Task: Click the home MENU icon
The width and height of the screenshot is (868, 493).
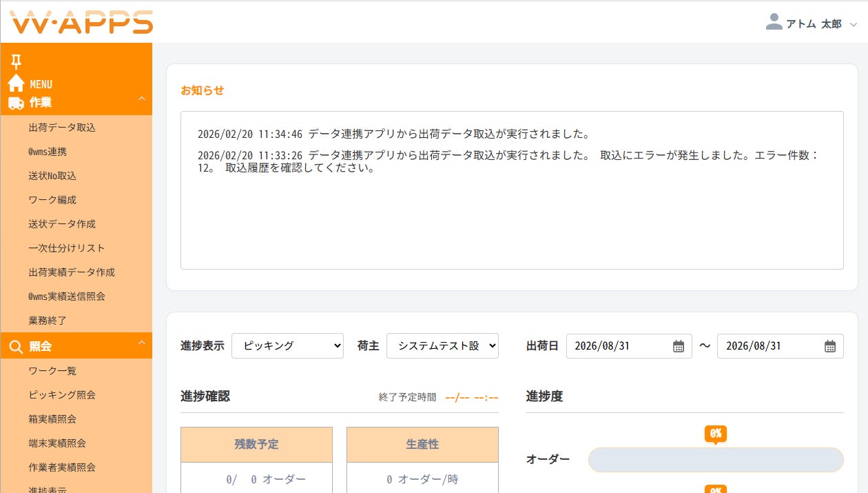Action: (x=17, y=83)
